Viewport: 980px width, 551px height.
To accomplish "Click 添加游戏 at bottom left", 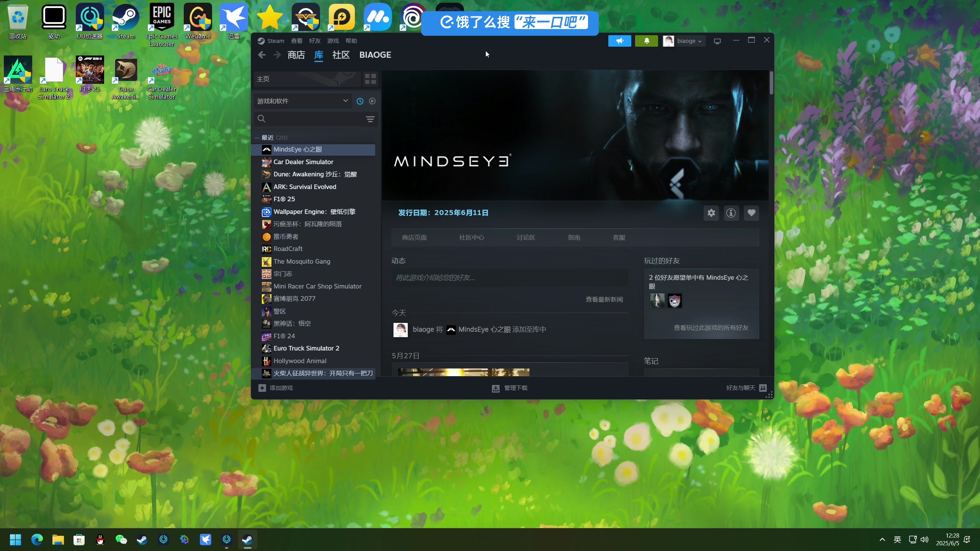I will click(x=276, y=388).
